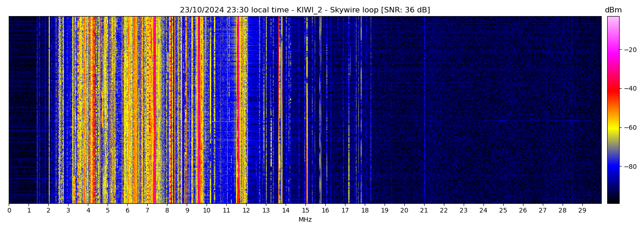Click the x-axis tick label 25
Image resolution: width=644 pixels, height=230 pixels.
pyautogui.click(x=503, y=210)
